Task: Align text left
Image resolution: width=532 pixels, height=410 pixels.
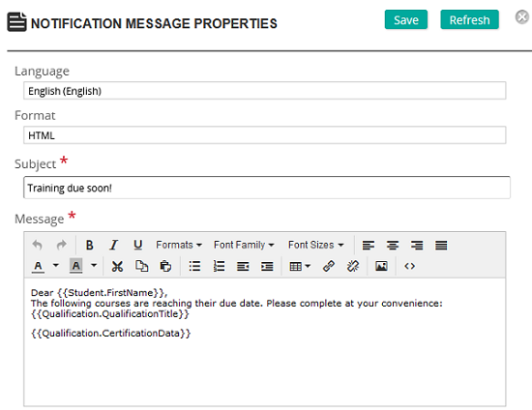Action: (369, 246)
